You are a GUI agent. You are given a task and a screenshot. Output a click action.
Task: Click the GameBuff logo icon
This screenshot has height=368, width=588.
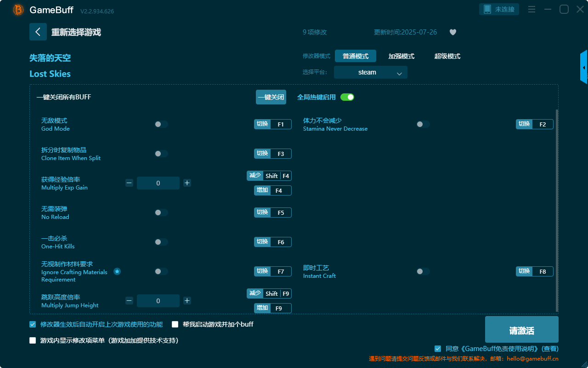(18, 10)
